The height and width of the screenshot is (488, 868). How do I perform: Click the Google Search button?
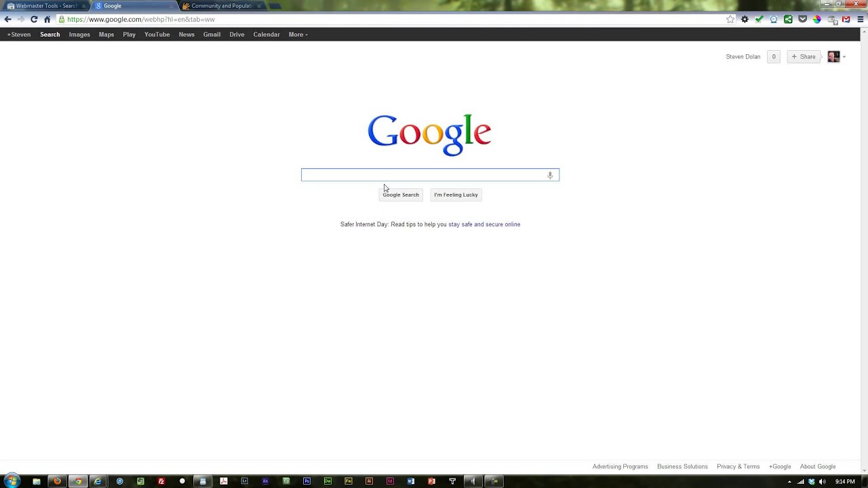pyautogui.click(x=401, y=195)
